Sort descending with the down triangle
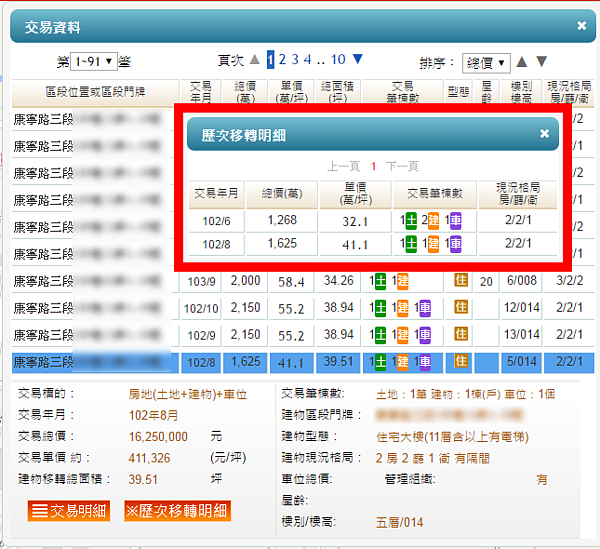 (x=541, y=61)
